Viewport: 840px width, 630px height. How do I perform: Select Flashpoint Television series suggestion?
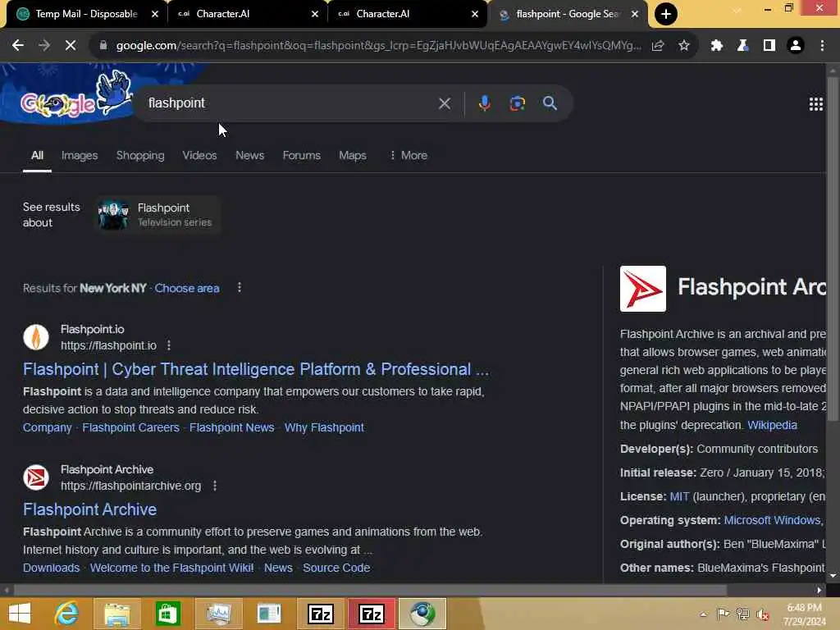click(157, 215)
